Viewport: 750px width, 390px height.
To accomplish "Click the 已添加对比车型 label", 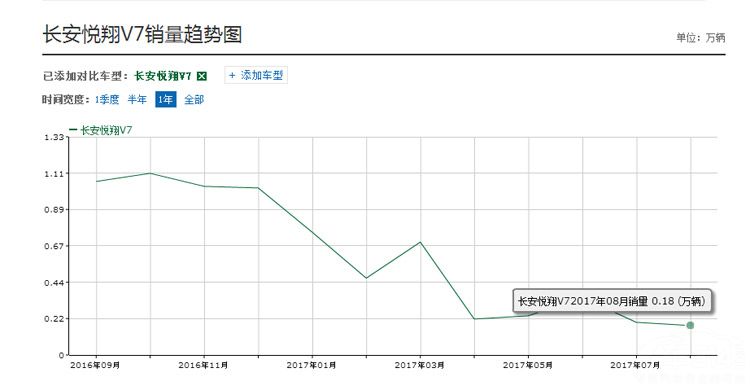I will pyautogui.click(x=86, y=76).
